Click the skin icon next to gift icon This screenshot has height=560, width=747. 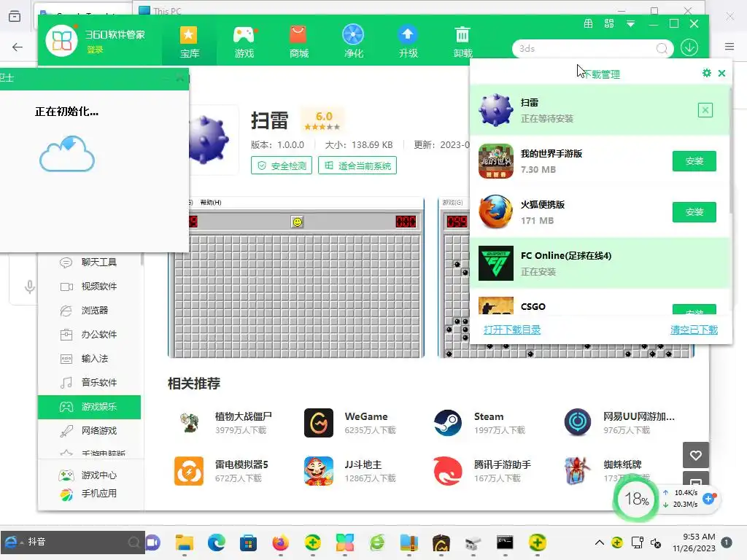click(609, 23)
